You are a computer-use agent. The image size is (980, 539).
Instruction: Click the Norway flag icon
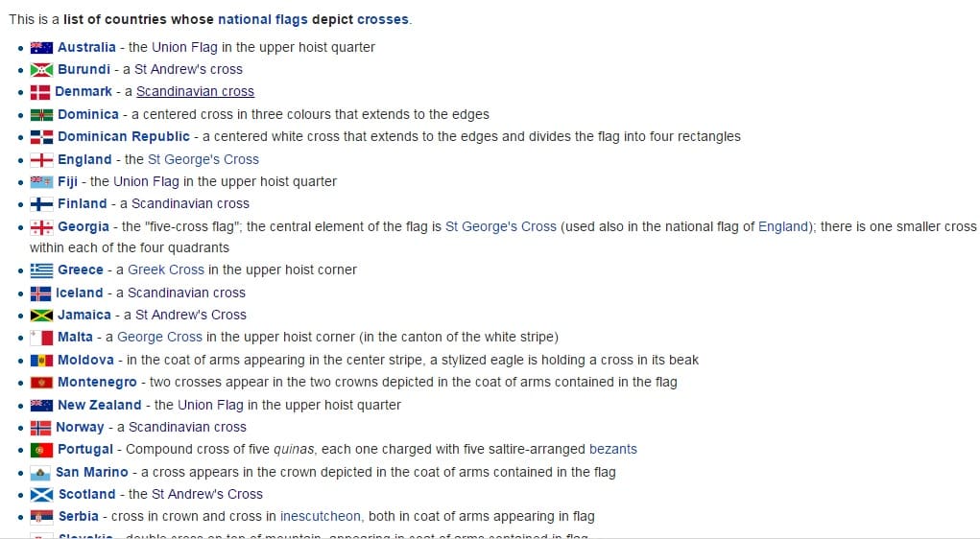pos(40,428)
